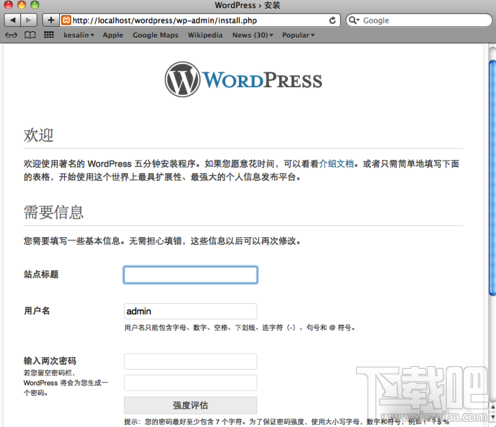Focus the URL address bar
The image size is (496, 427).
200,20
